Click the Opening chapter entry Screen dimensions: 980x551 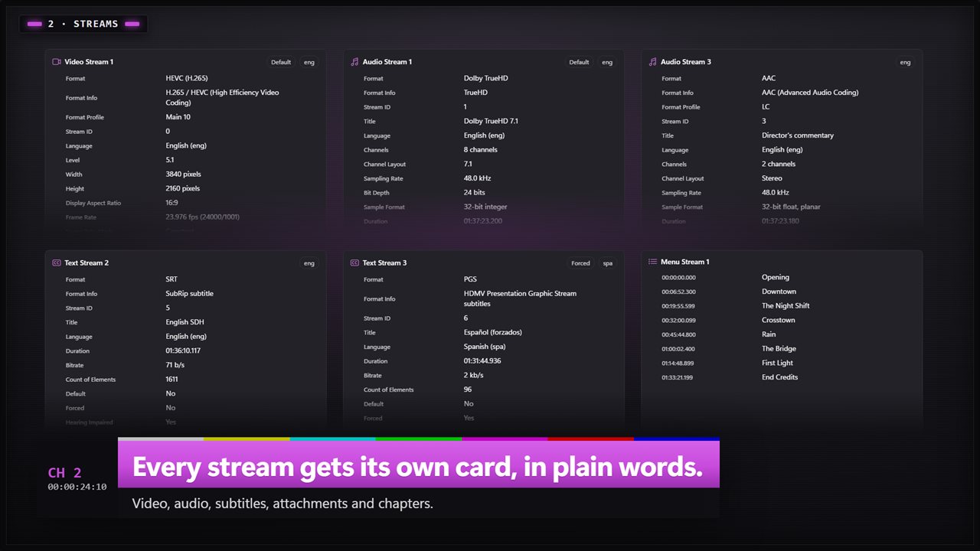click(776, 278)
